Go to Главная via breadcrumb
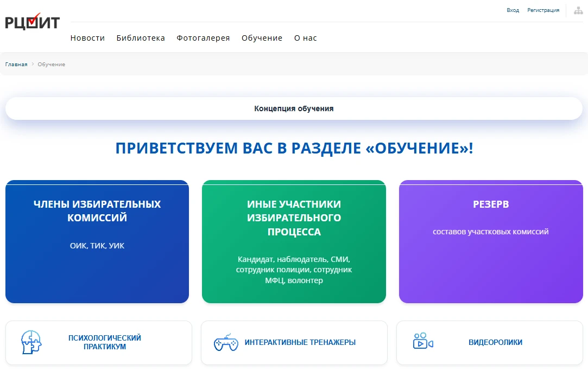 pos(16,65)
